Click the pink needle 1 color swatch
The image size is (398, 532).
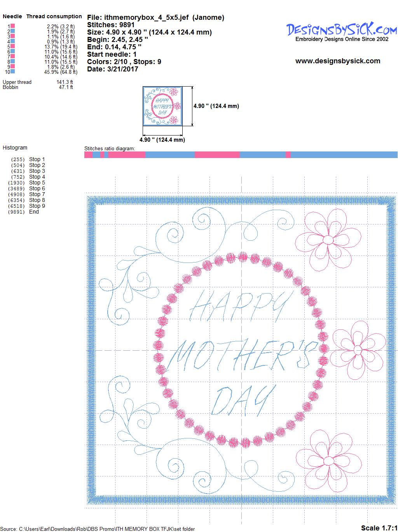point(13,26)
